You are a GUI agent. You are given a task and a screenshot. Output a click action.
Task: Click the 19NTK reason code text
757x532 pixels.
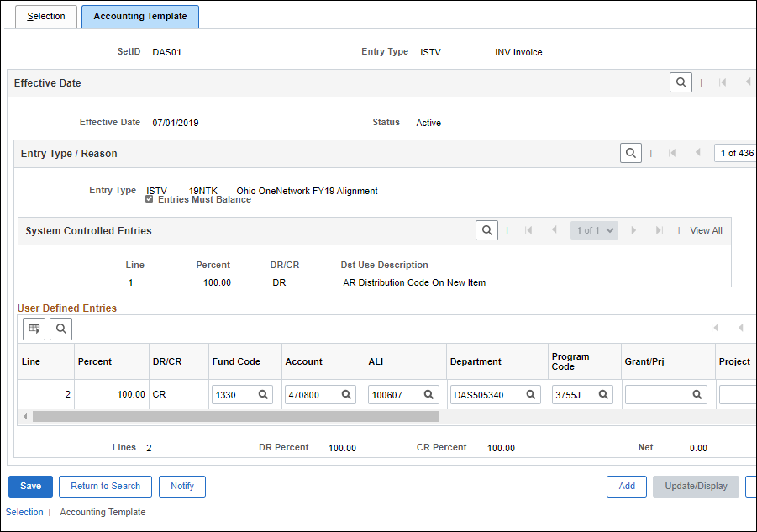202,191
